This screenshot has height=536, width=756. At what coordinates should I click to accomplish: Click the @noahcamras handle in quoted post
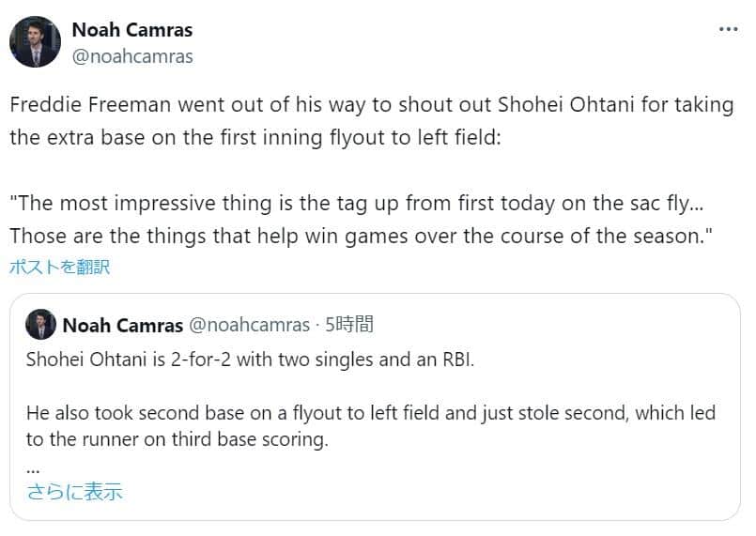tap(250, 326)
